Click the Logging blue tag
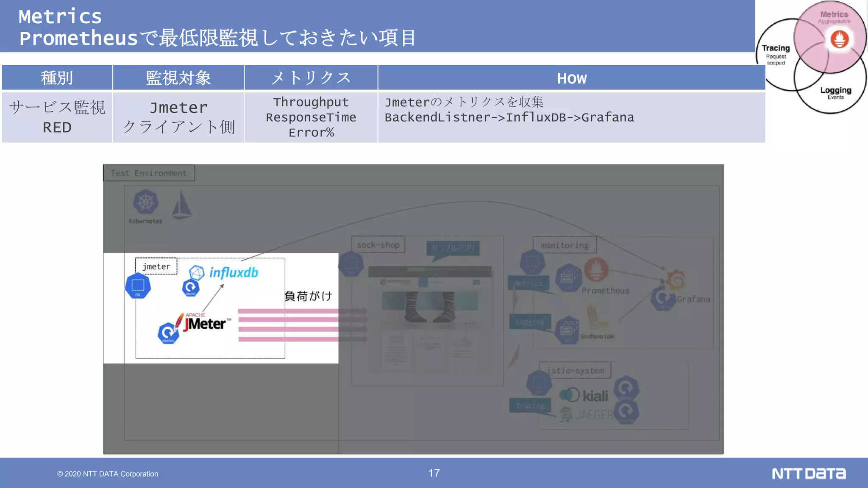Image resolution: width=868 pixels, height=488 pixels. [x=530, y=322]
